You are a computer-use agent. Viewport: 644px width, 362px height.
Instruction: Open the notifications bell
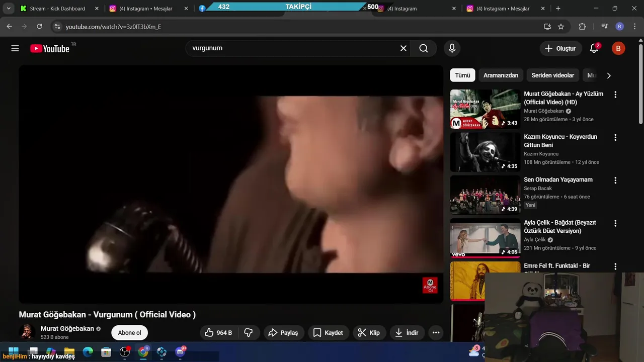point(594,48)
